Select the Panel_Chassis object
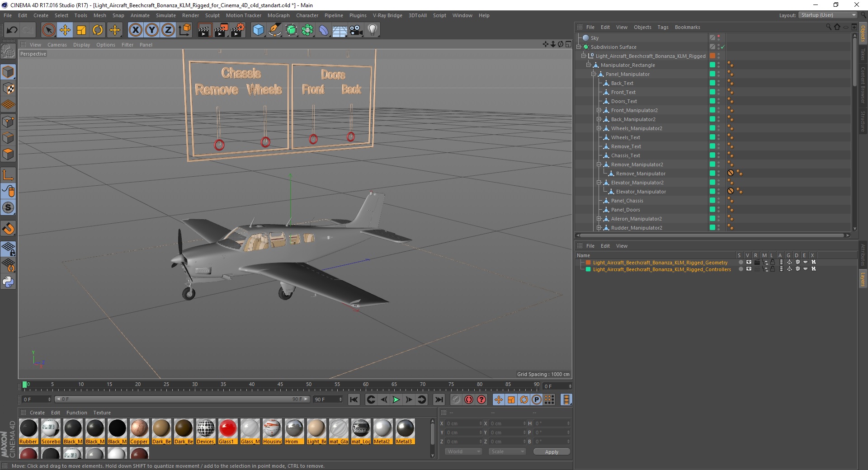This screenshot has width=868, height=470. pos(627,201)
